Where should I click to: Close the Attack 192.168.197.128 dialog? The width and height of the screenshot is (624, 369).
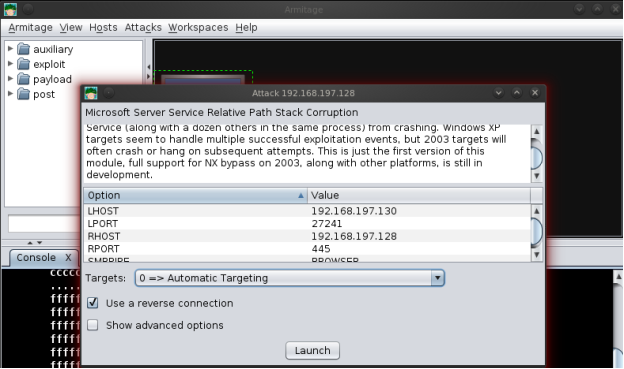tap(535, 93)
